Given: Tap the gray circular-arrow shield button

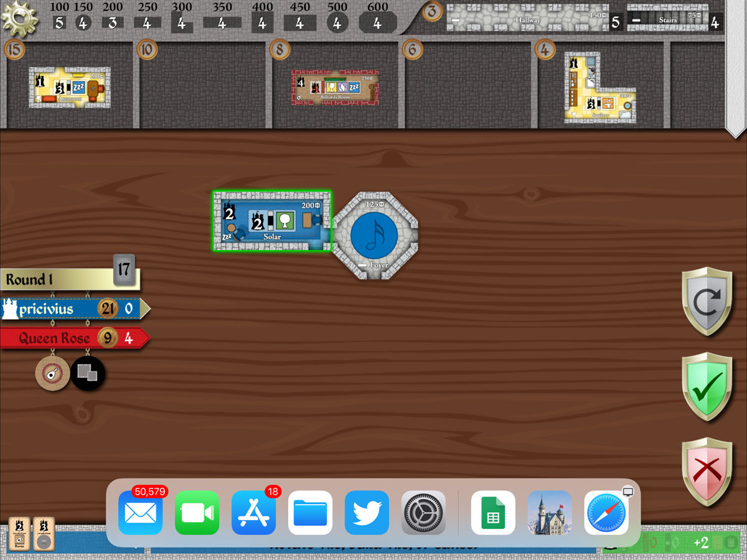Looking at the screenshot, I should pyautogui.click(x=706, y=302).
